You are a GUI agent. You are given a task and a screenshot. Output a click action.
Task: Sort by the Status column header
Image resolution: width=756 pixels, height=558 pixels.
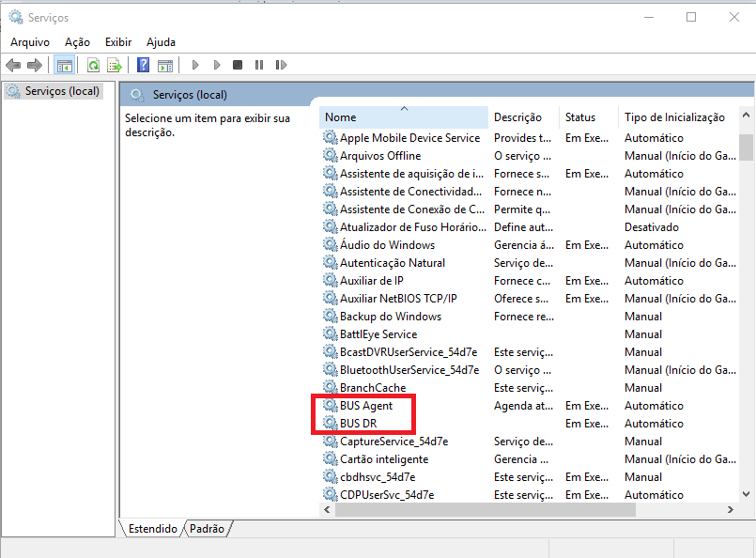click(588, 117)
